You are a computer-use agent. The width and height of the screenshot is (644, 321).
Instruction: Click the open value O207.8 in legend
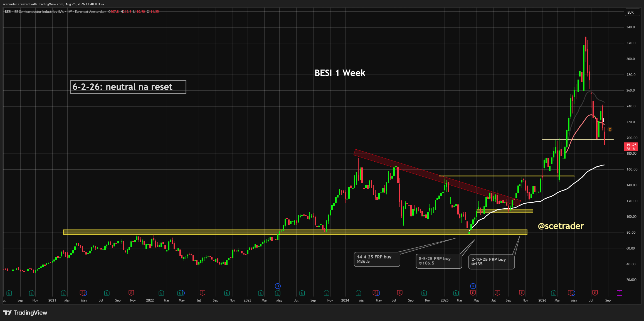tap(113, 12)
